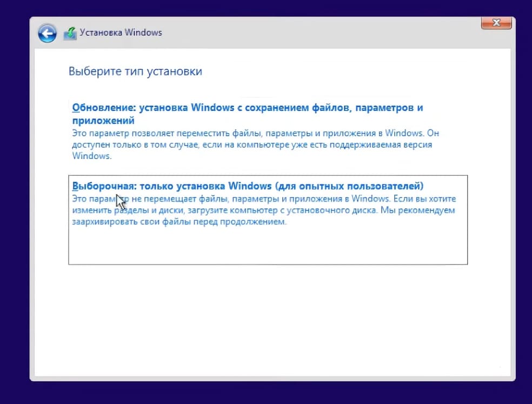Image resolution: width=532 pixels, height=404 pixels.
Task: Click the word приложений in upgrade title
Action: pos(103,121)
